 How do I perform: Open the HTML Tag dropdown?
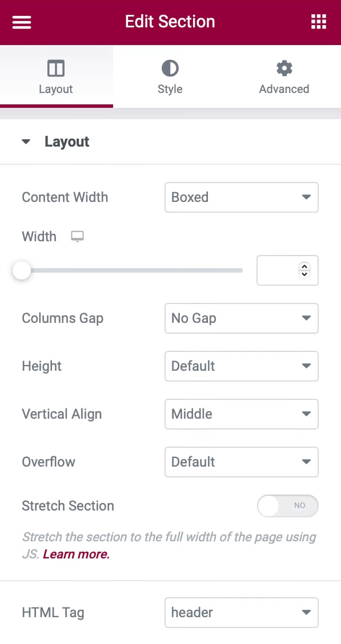point(242,613)
